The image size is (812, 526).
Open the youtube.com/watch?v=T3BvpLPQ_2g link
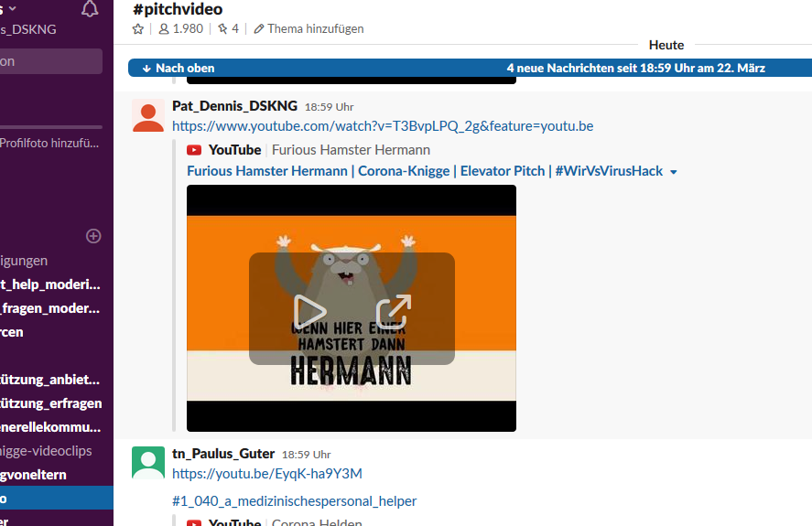point(383,126)
